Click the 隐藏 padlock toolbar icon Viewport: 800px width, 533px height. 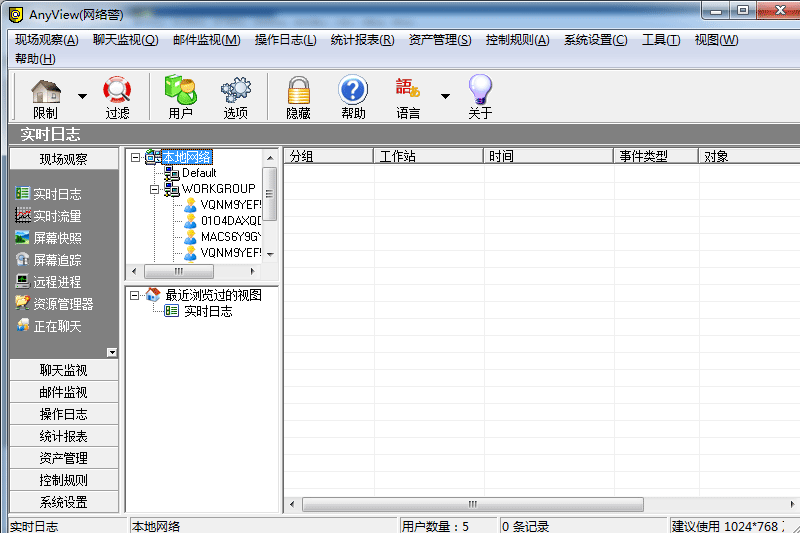[x=298, y=97]
